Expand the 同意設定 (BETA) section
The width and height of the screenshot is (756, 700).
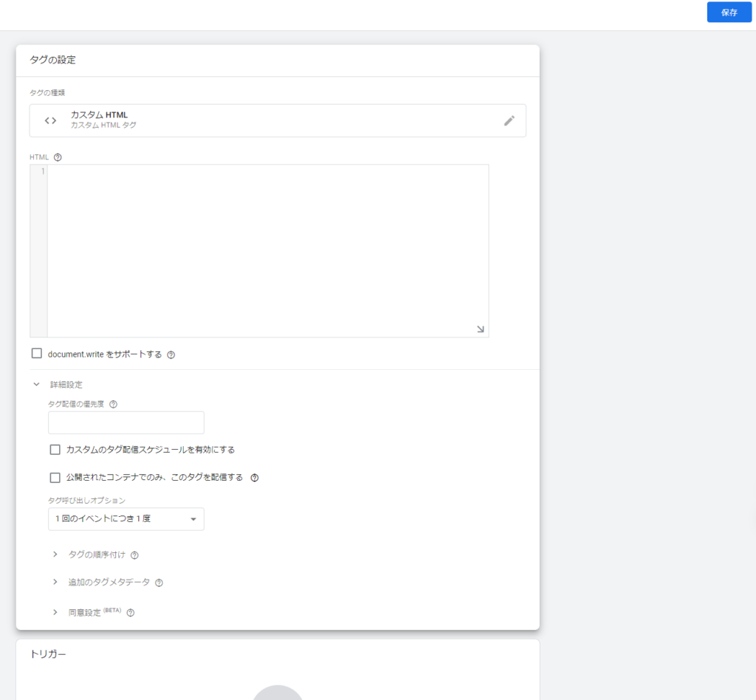coord(55,612)
